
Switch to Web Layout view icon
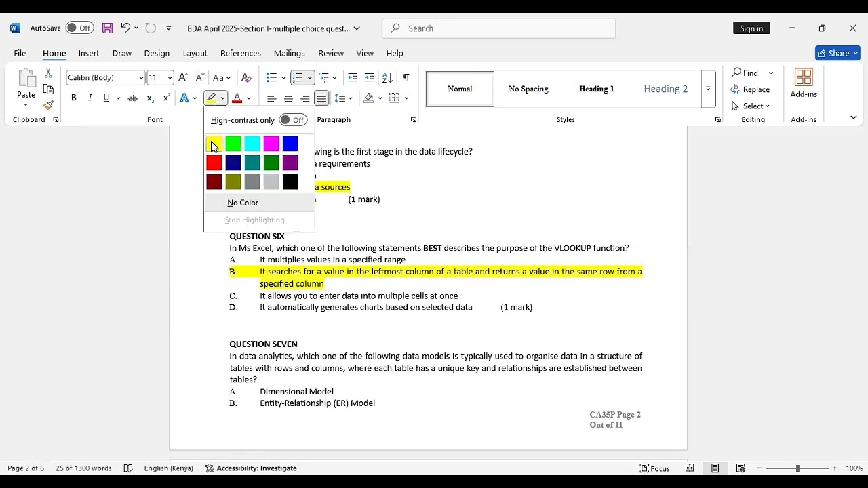741,468
